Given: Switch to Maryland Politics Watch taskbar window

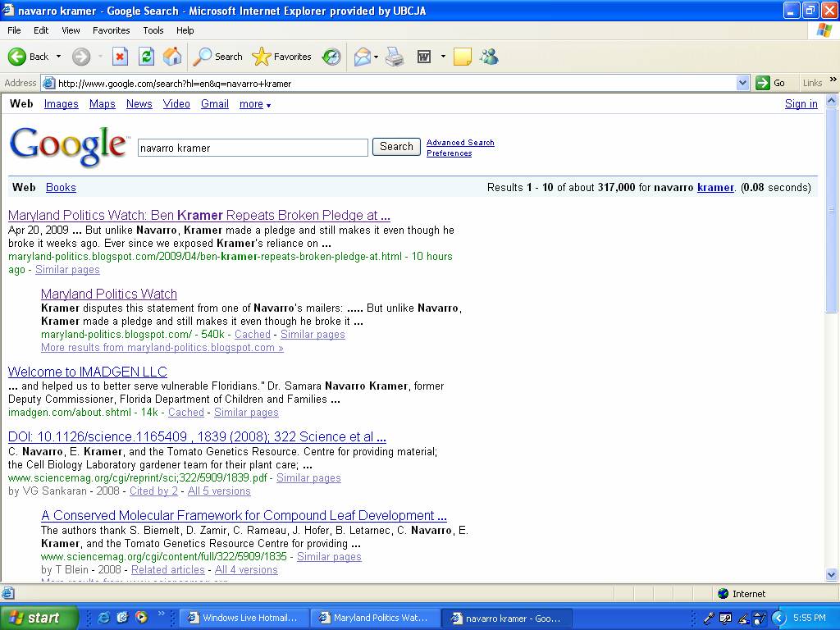Looking at the screenshot, I should point(375,619).
